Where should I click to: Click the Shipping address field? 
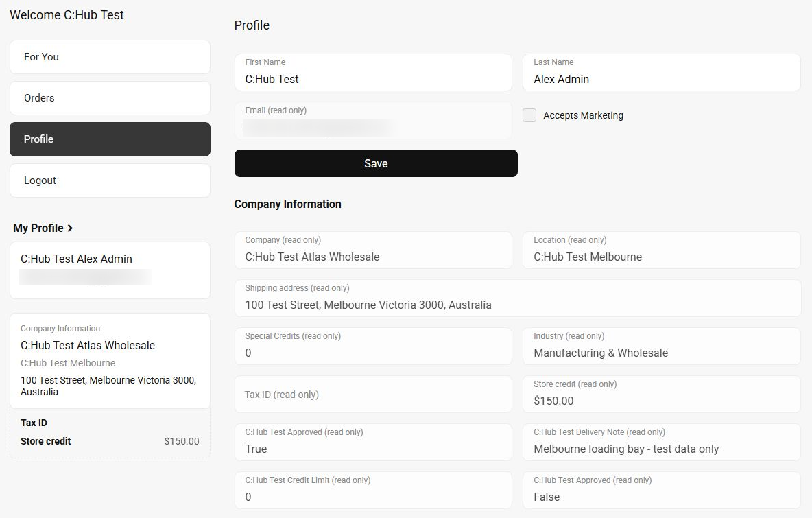click(518, 298)
